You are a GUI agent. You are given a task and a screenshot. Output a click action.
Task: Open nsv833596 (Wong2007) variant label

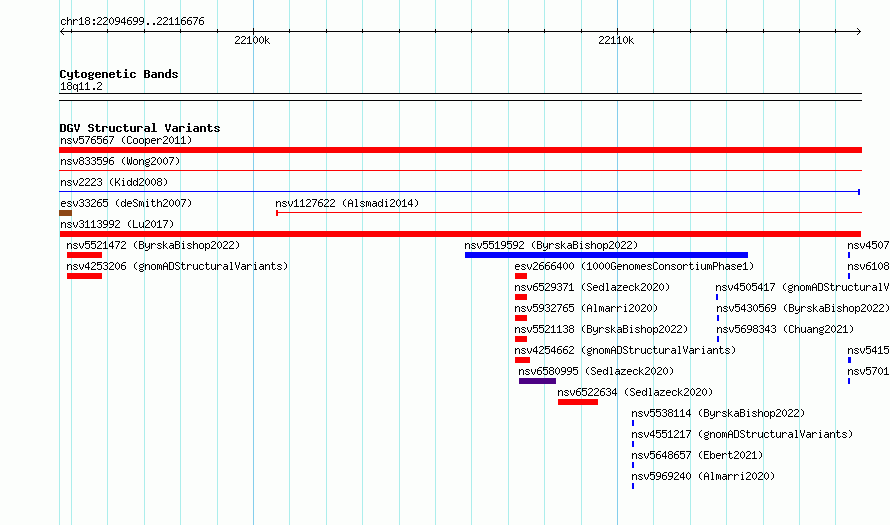coord(120,161)
